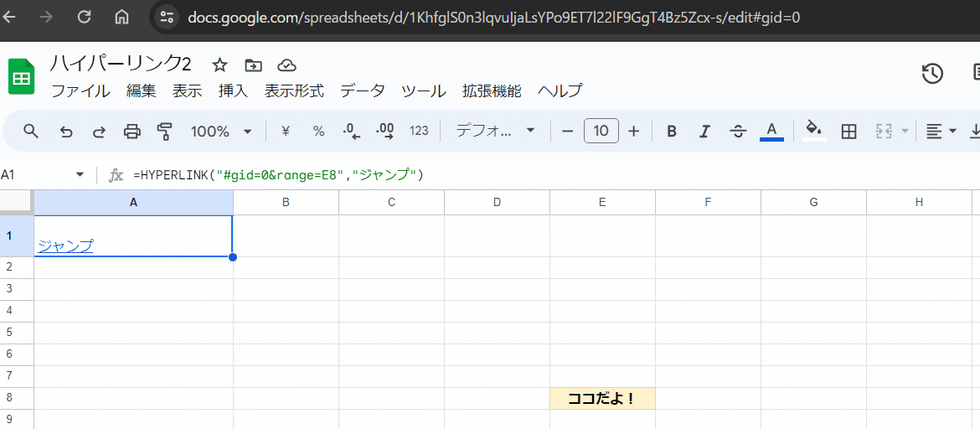Image resolution: width=980 pixels, height=429 pixels.
Task: Apply percent format
Action: pos(319,132)
